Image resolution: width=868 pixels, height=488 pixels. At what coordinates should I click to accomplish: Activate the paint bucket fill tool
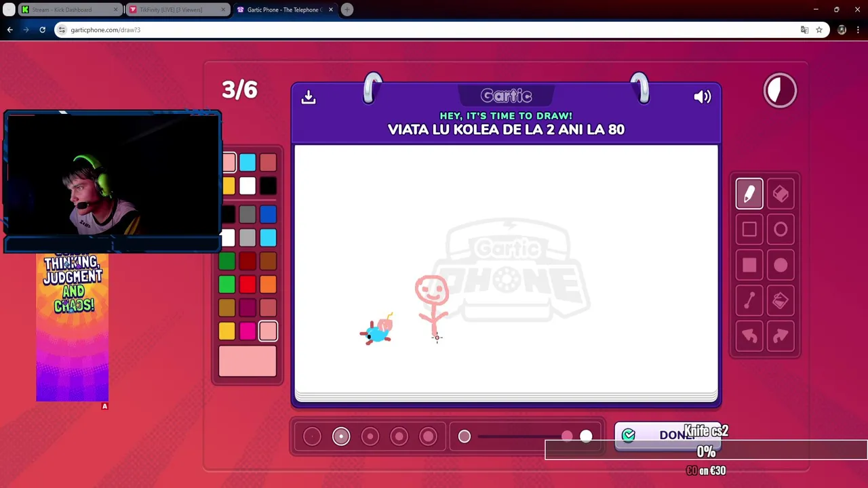(x=781, y=300)
